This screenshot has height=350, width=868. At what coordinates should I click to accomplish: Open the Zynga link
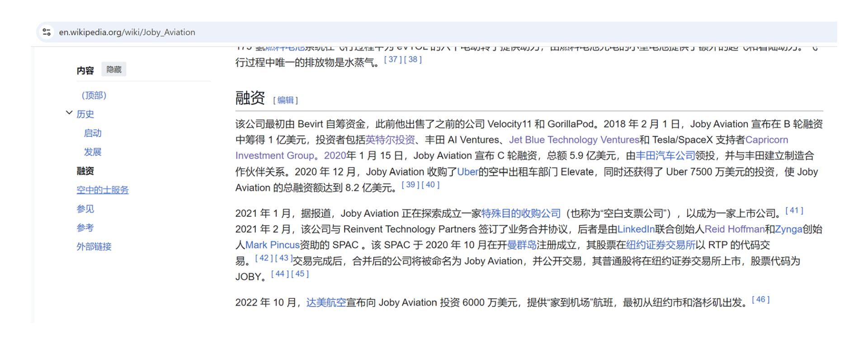pos(788,229)
